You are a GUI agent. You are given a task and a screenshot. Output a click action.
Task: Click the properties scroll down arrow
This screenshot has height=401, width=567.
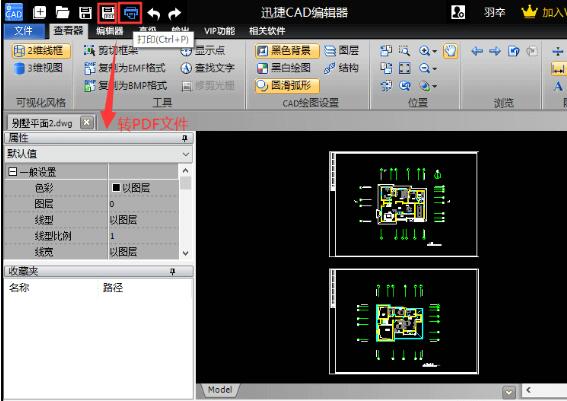(186, 253)
